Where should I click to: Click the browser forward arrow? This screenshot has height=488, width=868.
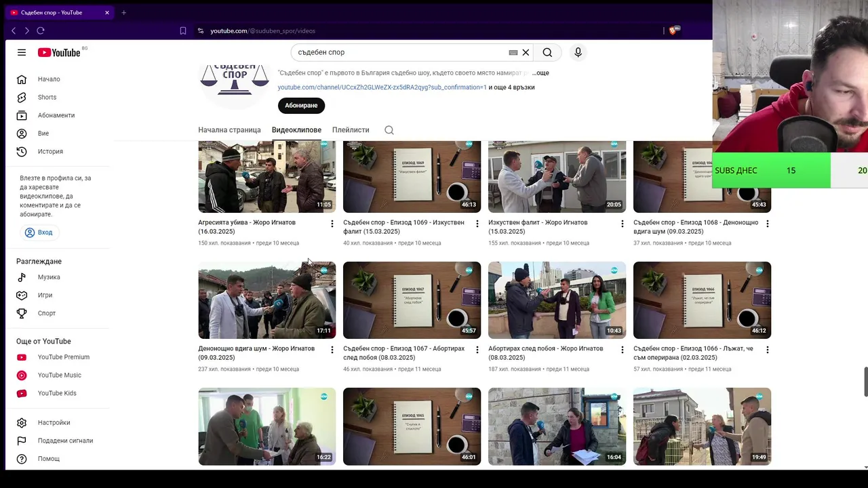point(26,30)
